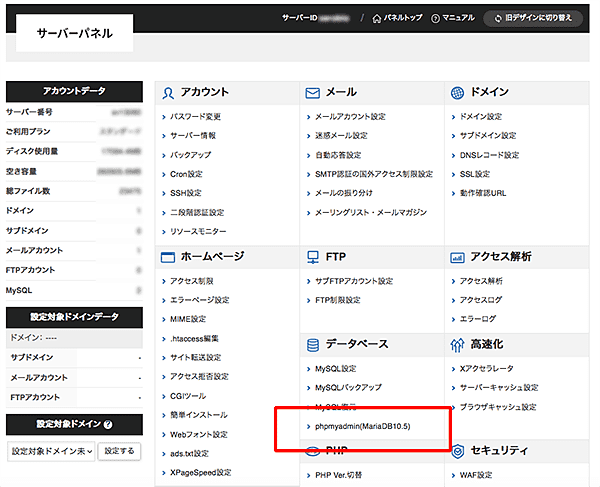Open サーバーキャッシュ設定
Screen dimensions: 600x487
pyautogui.click(x=499, y=388)
